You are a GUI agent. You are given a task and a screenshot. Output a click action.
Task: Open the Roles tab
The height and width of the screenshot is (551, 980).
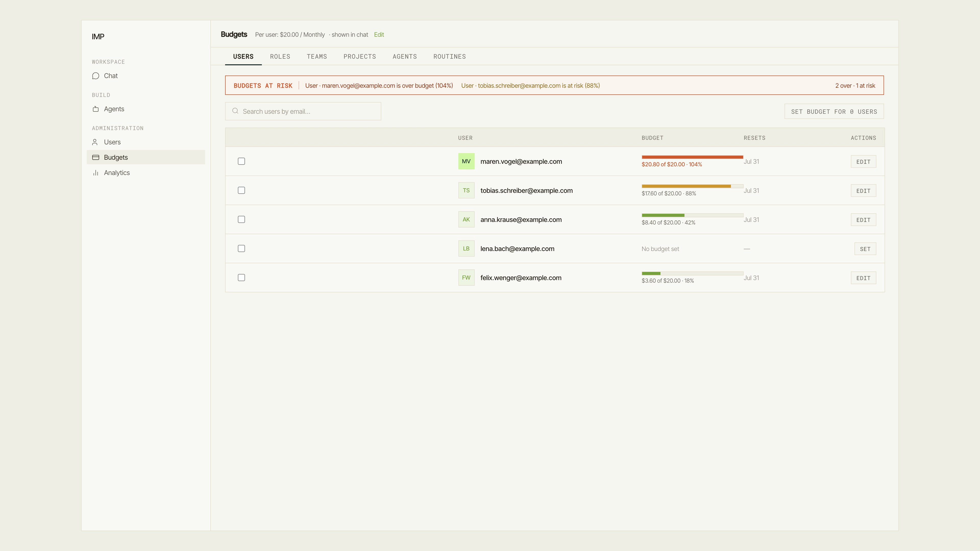click(280, 56)
